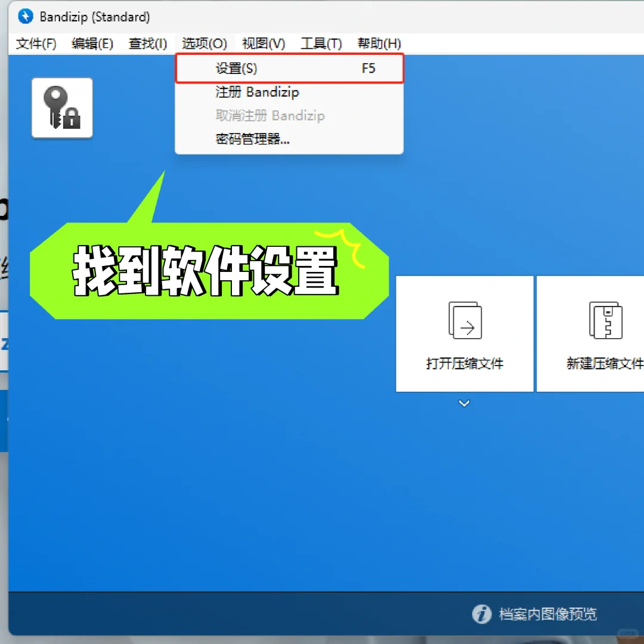
Task: Open the 编辑(E) menu
Action: (x=91, y=44)
